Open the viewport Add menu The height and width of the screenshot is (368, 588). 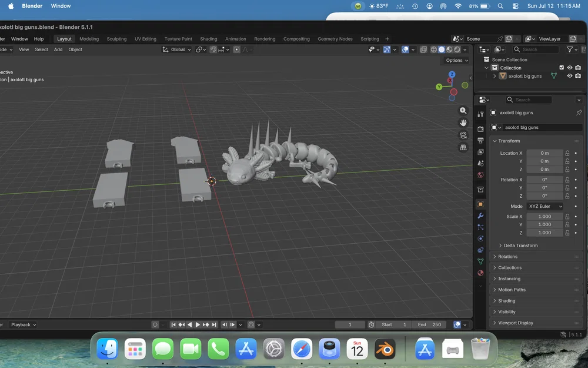tap(58, 49)
